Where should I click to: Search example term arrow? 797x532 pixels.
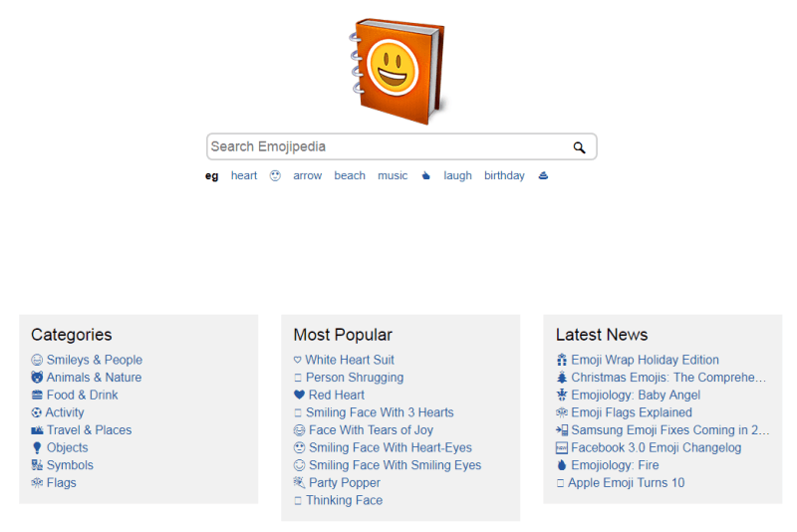point(308,175)
